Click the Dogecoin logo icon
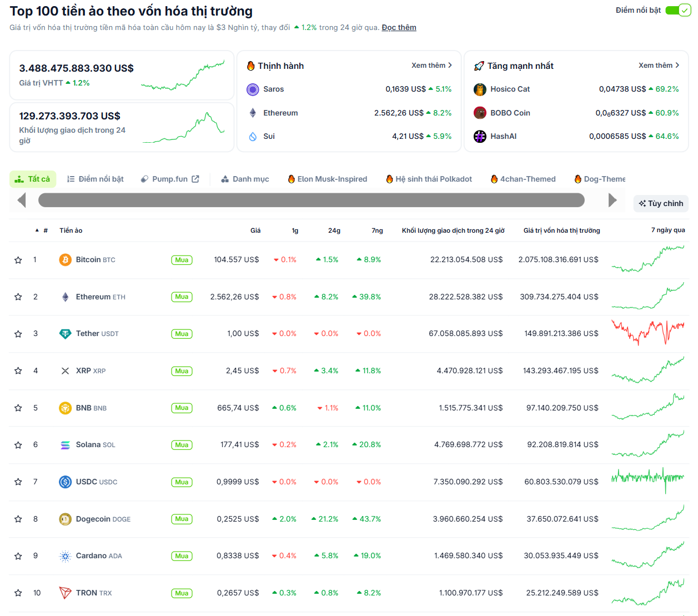The image size is (698, 616). point(66,519)
